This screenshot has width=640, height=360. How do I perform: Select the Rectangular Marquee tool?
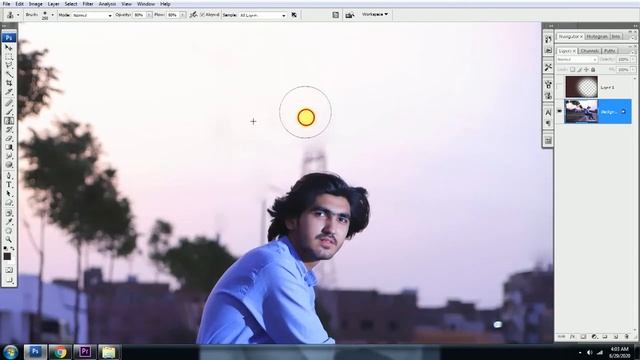(9, 57)
